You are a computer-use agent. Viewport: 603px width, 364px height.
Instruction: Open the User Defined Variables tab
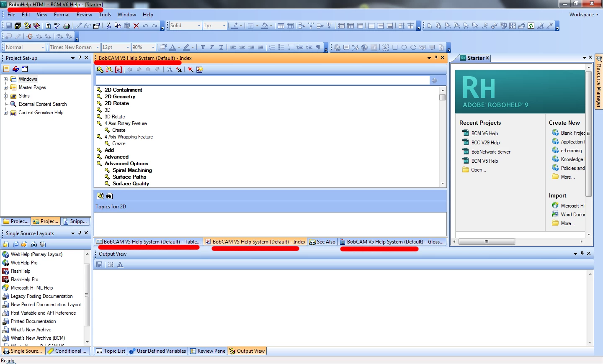[x=157, y=351]
